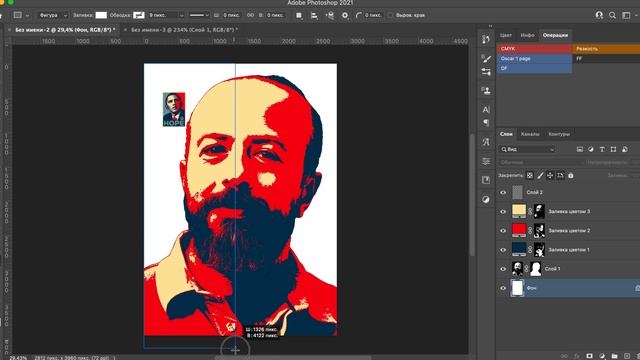Open the Paragraph panel icon
640x360 pixels.
pyautogui.click(x=486, y=122)
